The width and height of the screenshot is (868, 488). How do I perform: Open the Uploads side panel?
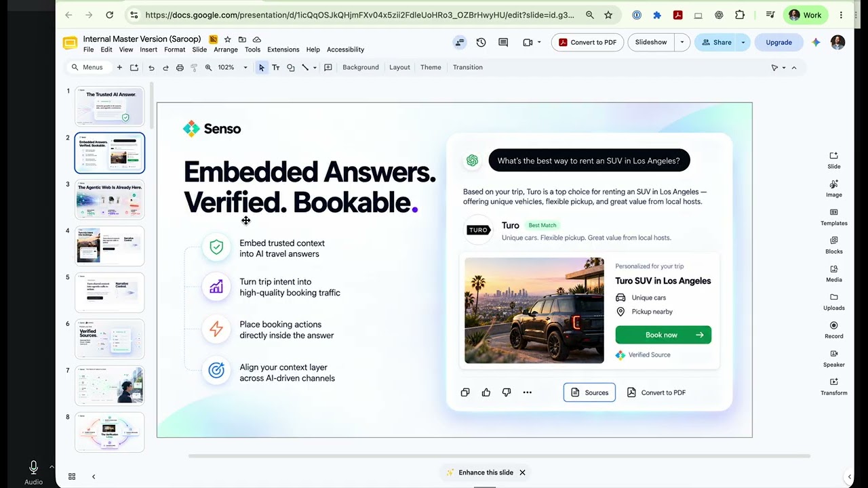(834, 302)
